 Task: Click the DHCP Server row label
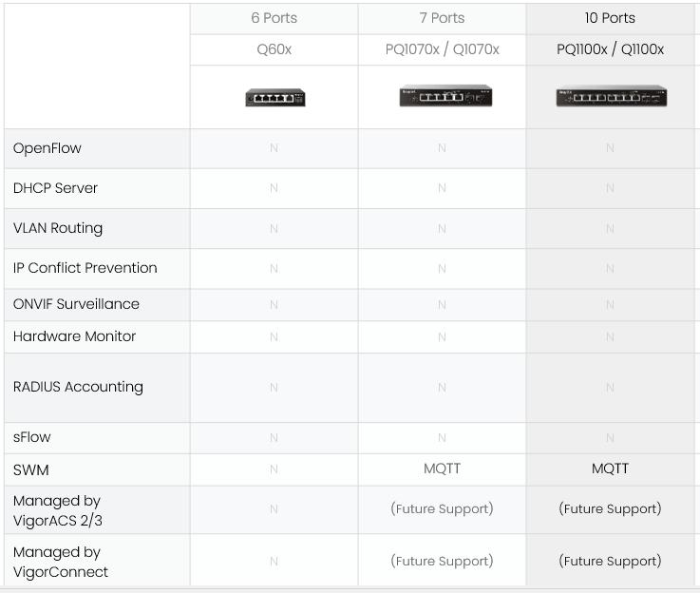tap(55, 188)
